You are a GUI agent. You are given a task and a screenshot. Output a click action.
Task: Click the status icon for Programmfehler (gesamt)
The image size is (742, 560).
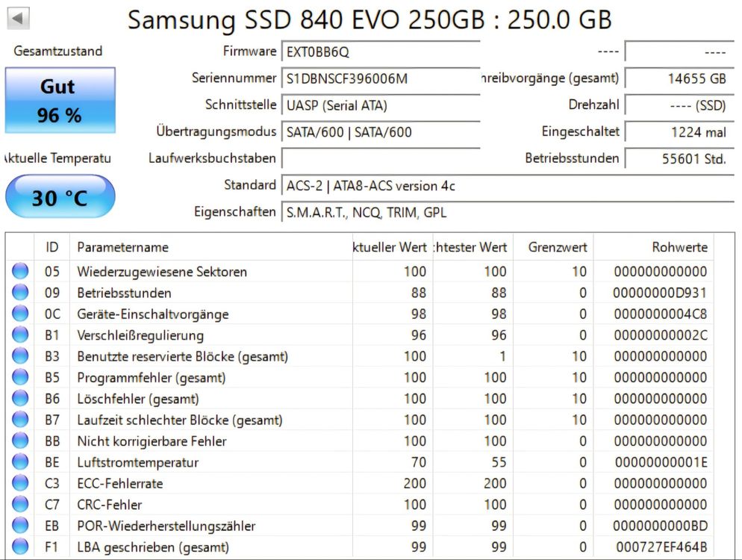click(20, 377)
